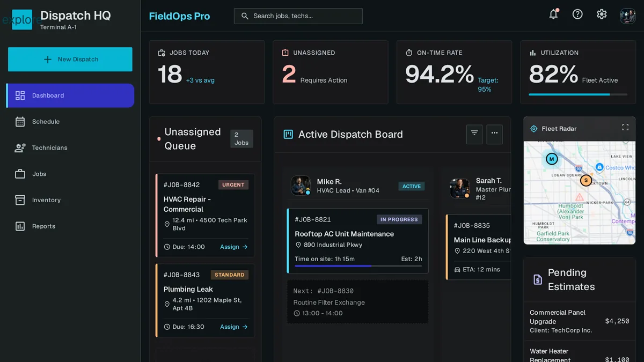Viewport: 644px width, 362px height.
Task: Open Reports in the sidebar
Action: [70, 226]
